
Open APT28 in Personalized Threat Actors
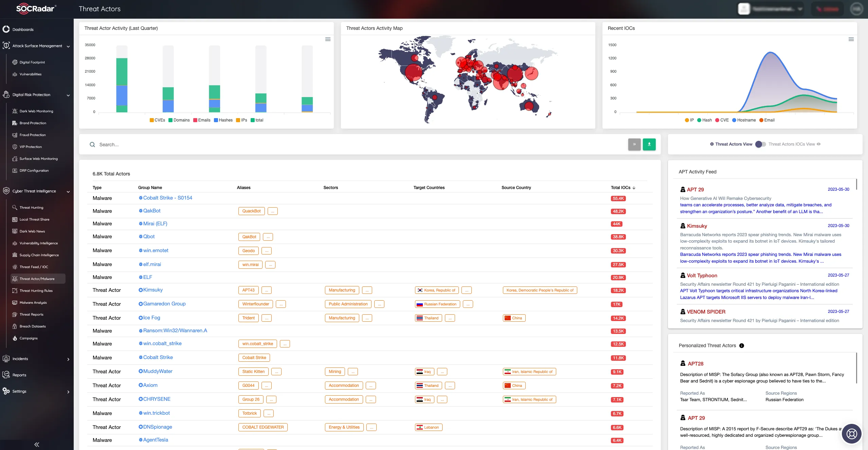pyautogui.click(x=695, y=363)
